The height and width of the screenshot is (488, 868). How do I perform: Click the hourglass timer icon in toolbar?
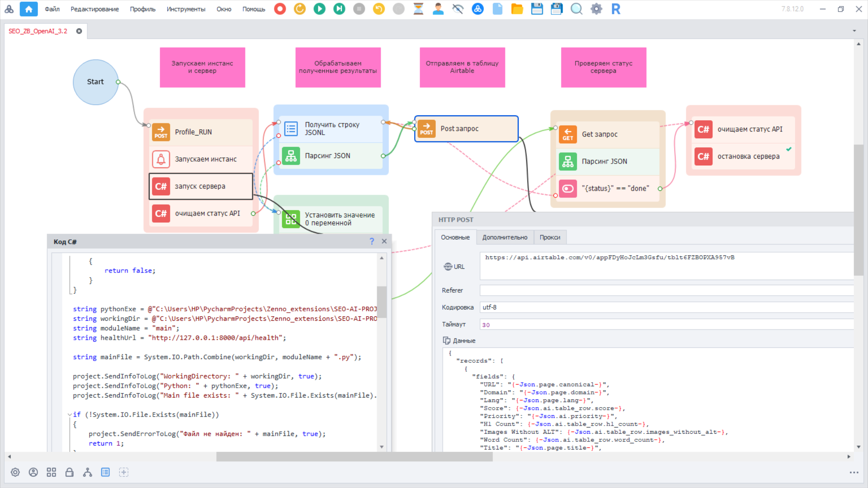tap(418, 9)
